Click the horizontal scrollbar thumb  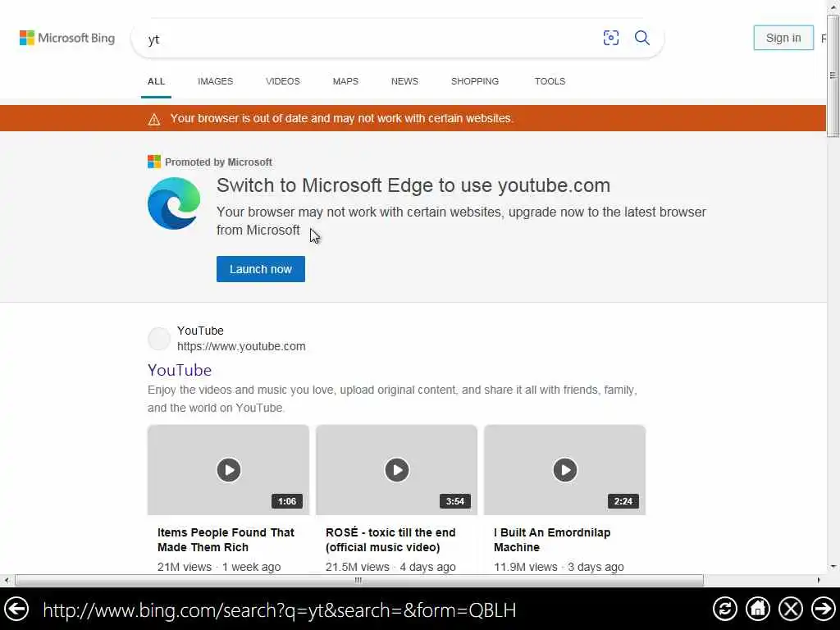coord(359,580)
